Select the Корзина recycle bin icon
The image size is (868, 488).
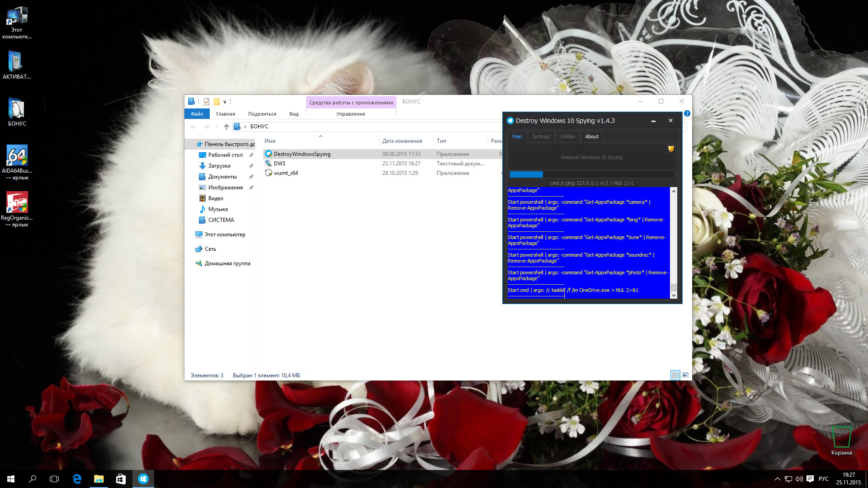coord(841,441)
